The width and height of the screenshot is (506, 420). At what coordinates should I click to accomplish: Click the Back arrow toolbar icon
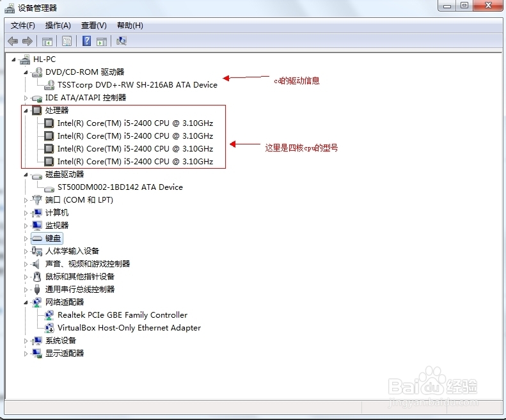[x=13, y=41]
